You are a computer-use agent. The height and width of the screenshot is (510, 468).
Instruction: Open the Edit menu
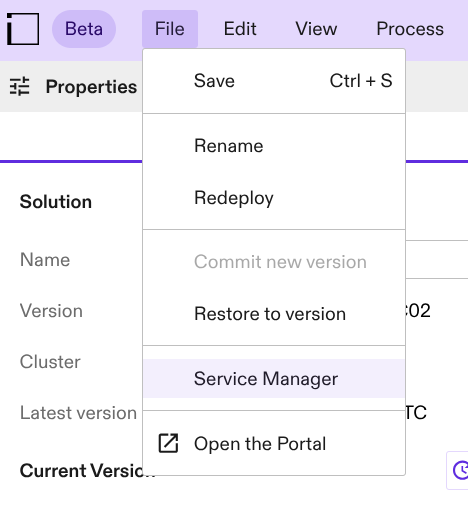pos(240,29)
